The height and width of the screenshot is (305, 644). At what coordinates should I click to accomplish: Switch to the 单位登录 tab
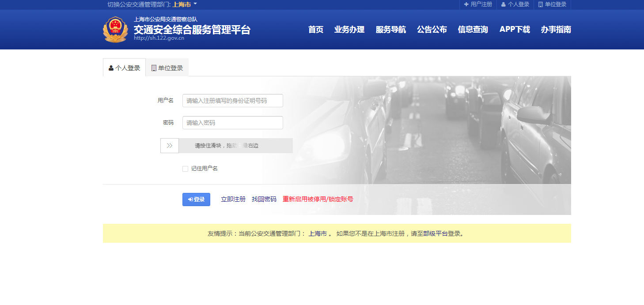tap(167, 68)
